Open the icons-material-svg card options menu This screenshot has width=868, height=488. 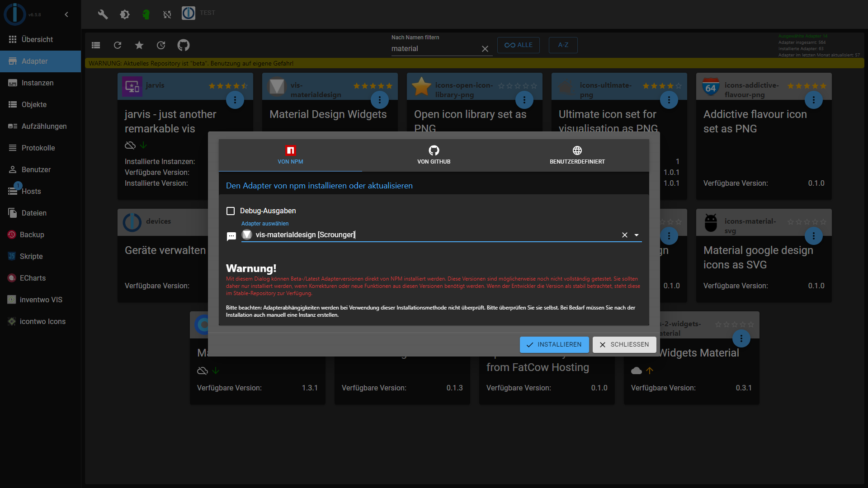tap(813, 236)
